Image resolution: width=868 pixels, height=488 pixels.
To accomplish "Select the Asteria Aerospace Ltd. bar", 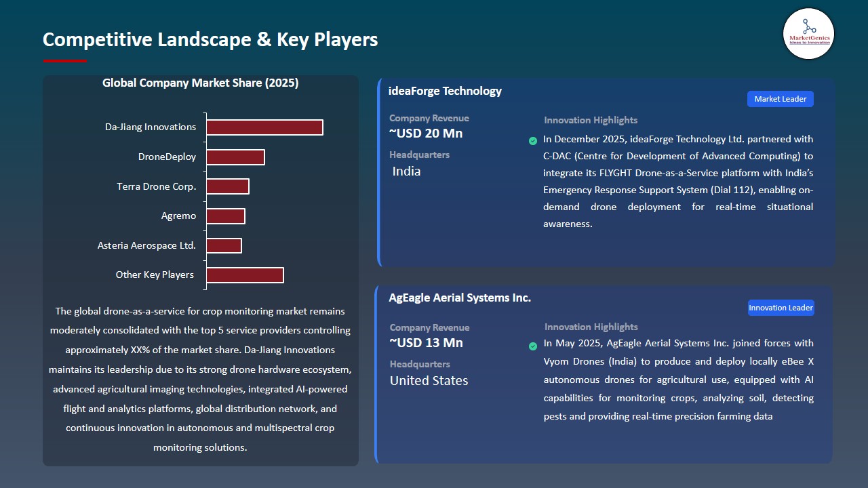I will [x=224, y=245].
